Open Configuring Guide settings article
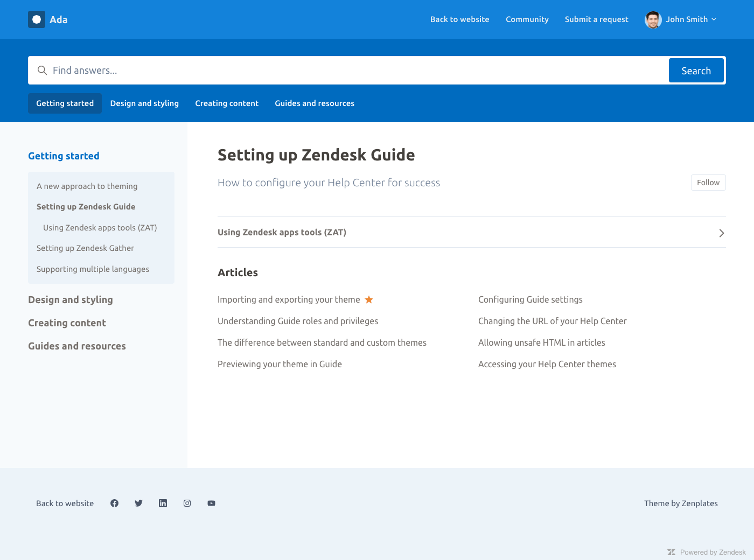754x560 pixels. [530, 299]
